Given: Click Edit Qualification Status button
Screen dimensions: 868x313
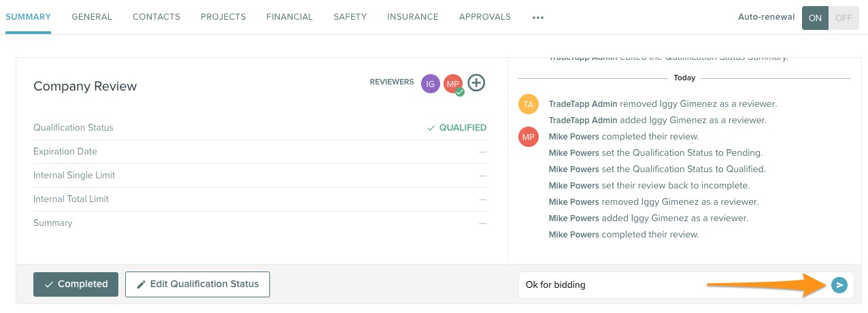Looking at the screenshot, I should 197,284.
